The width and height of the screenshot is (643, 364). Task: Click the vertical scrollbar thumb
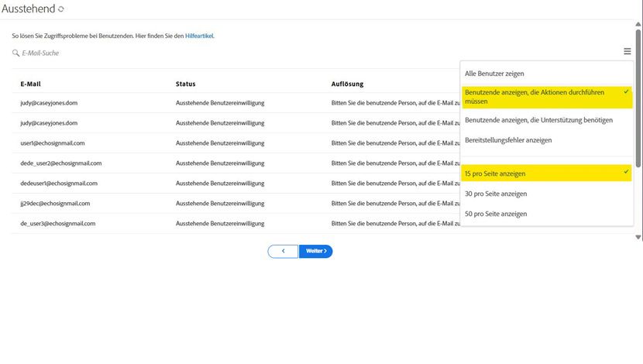[638, 98]
